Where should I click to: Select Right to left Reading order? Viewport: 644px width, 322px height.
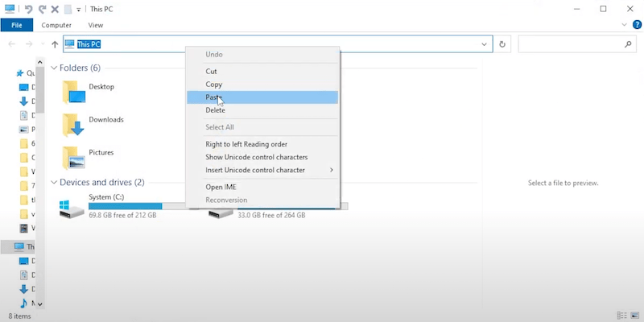pyautogui.click(x=262, y=144)
